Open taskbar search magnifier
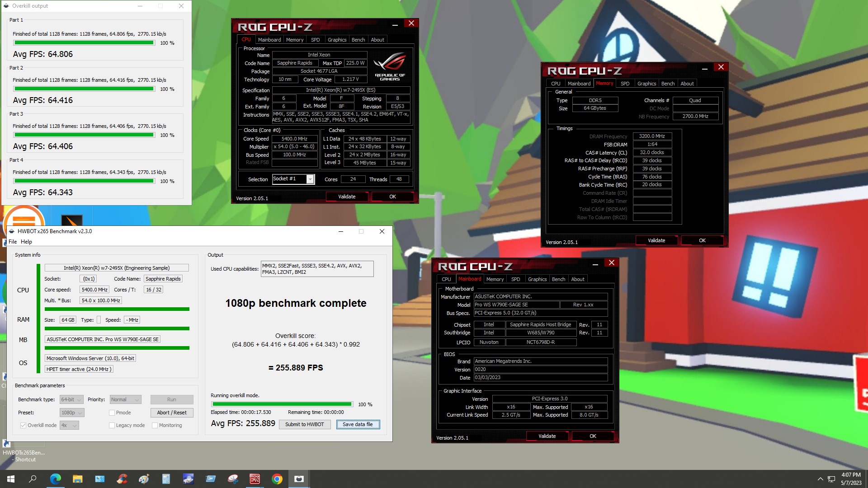The height and width of the screenshot is (488, 868). (33, 479)
